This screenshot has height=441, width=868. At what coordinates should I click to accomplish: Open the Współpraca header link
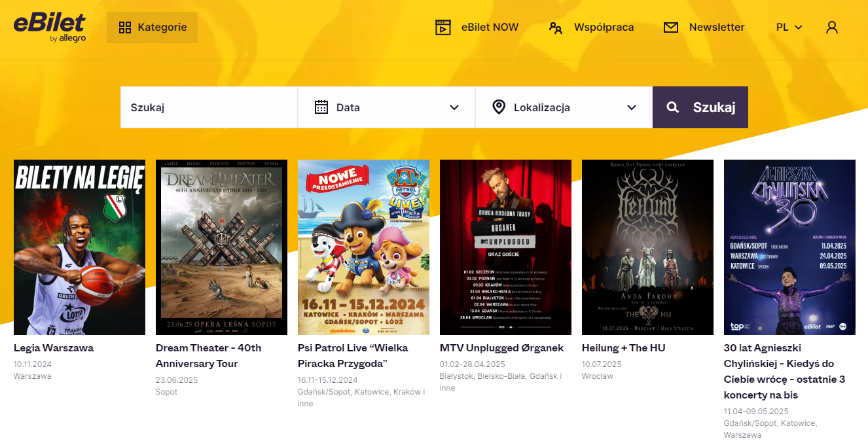(591, 27)
